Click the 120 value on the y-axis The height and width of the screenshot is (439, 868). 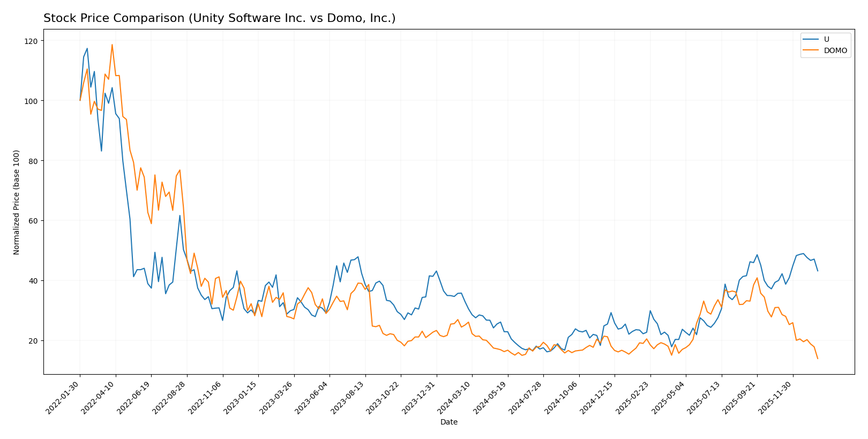tap(32, 41)
